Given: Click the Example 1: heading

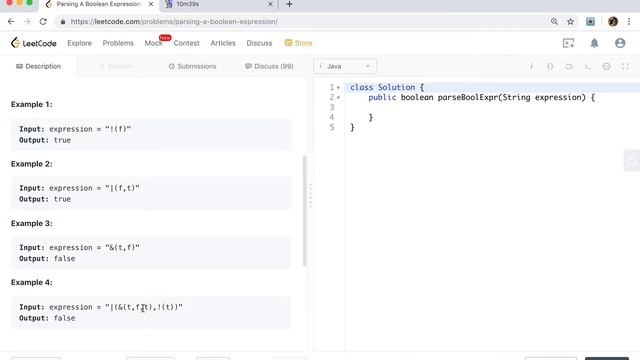Looking at the screenshot, I should coord(32,104).
